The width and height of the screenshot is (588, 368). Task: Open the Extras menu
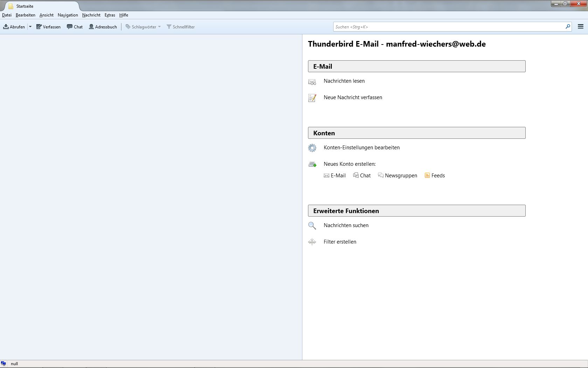[110, 15]
